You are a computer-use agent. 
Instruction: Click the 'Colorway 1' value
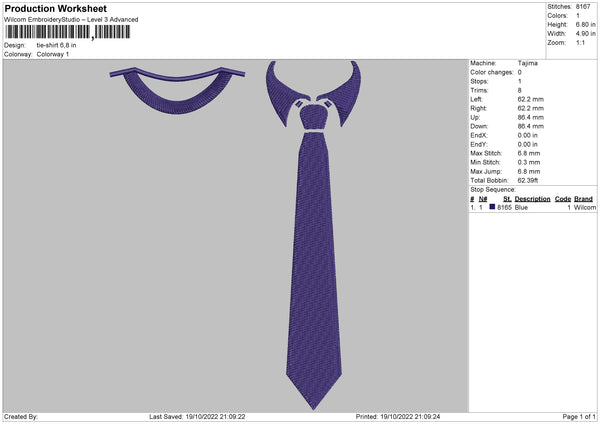53,54
